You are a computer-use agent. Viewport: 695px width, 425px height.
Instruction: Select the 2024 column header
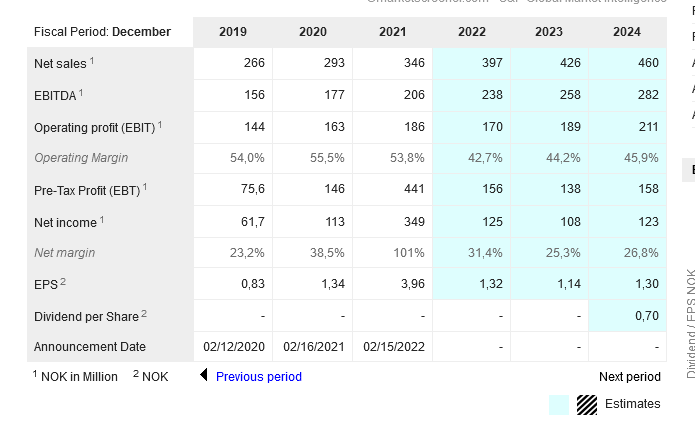pos(627,32)
